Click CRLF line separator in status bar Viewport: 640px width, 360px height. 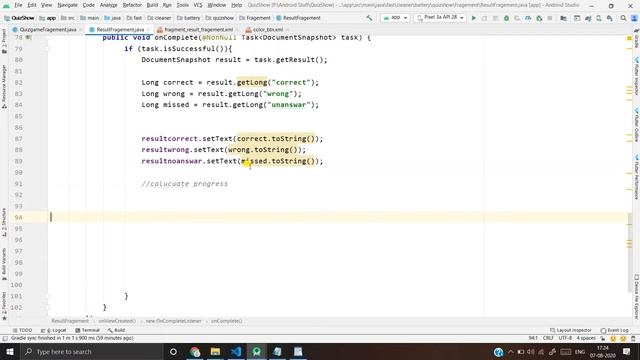point(548,338)
